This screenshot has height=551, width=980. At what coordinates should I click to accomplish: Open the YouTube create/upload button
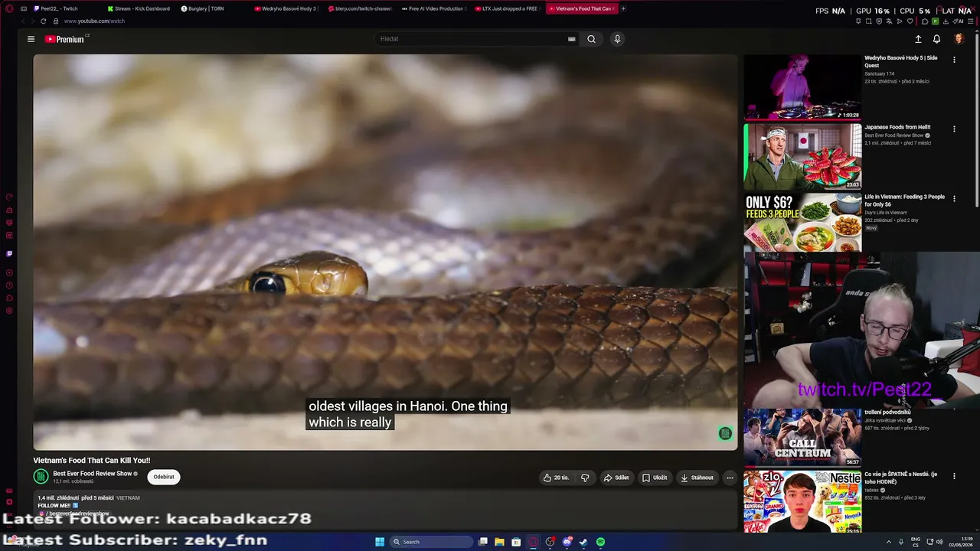pos(918,39)
